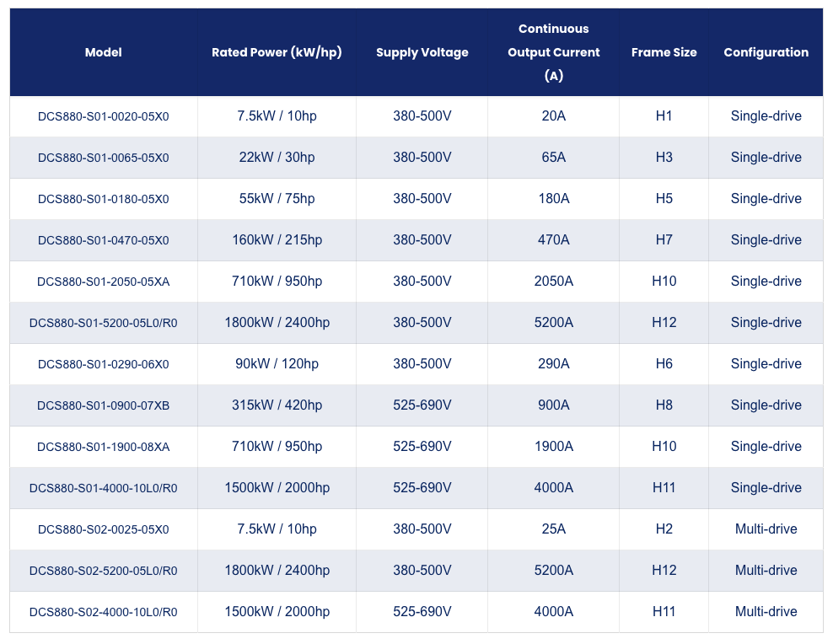
Task: Click the 900A output current cell
Action: coord(554,405)
